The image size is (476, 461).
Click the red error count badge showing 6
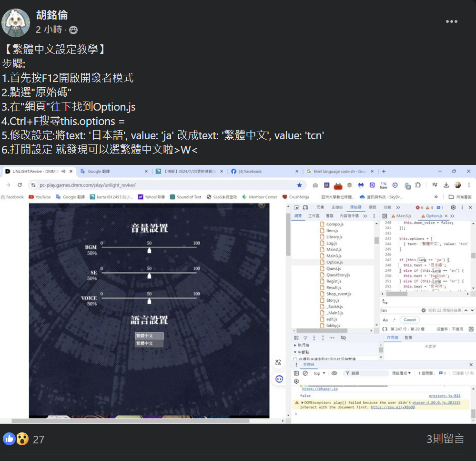tap(419, 208)
